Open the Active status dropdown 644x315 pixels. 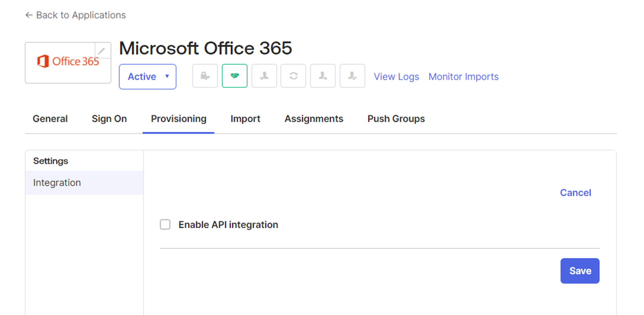click(x=147, y=77)
